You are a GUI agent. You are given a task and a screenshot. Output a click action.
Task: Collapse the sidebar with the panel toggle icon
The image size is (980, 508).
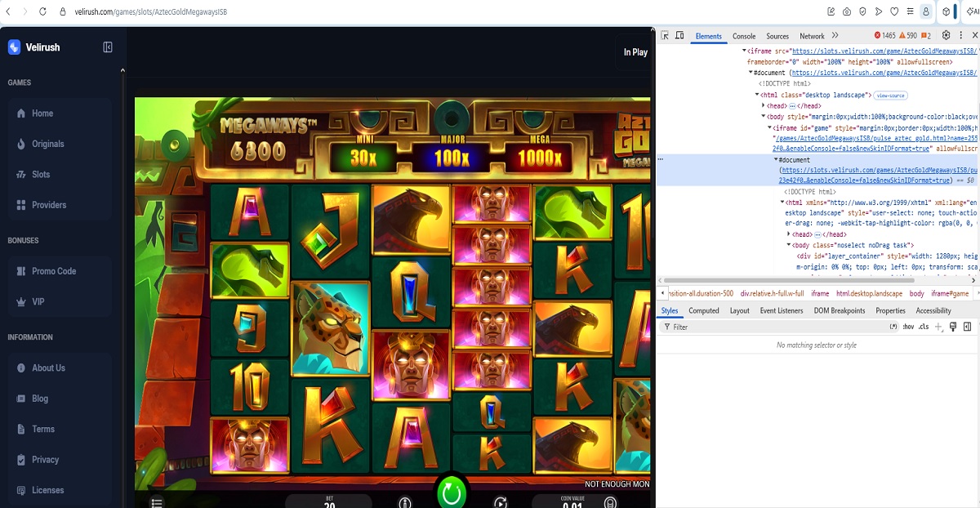pyautogui.click(x=108, y=47)
